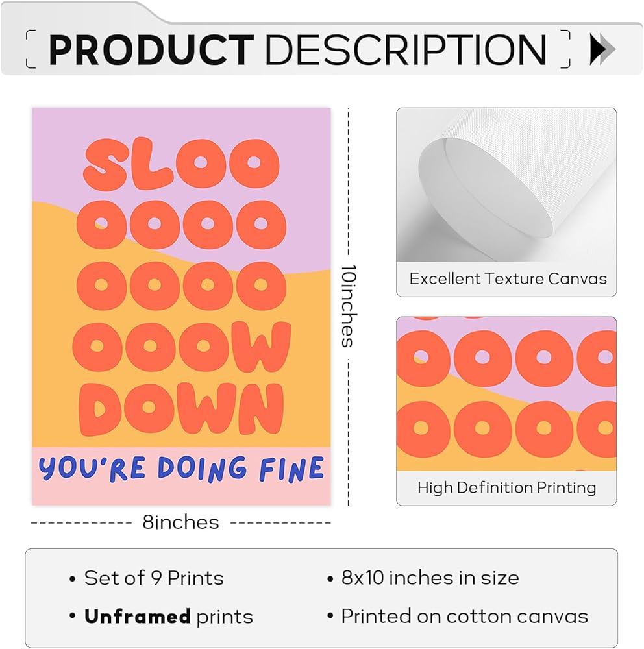Click the double arrow icon in header
The image size is (644, 649).
(602, 49)
